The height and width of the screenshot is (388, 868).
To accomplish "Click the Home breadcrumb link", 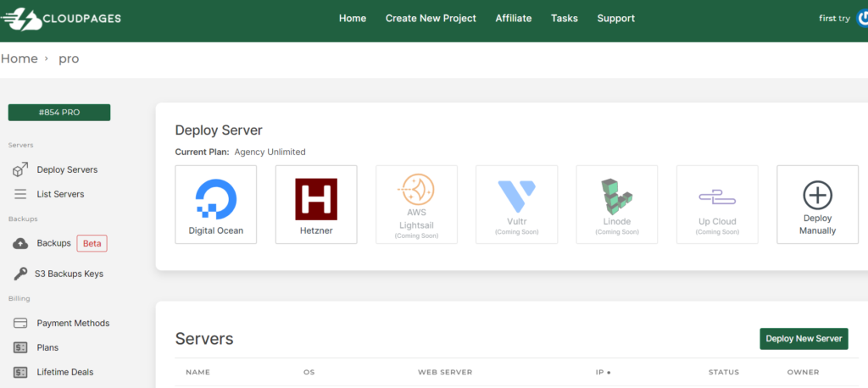I will (19, 58).
